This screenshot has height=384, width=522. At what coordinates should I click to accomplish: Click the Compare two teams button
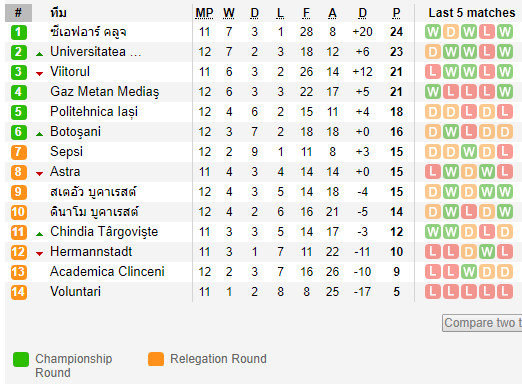pyautogui.click(x=482, y=323)
